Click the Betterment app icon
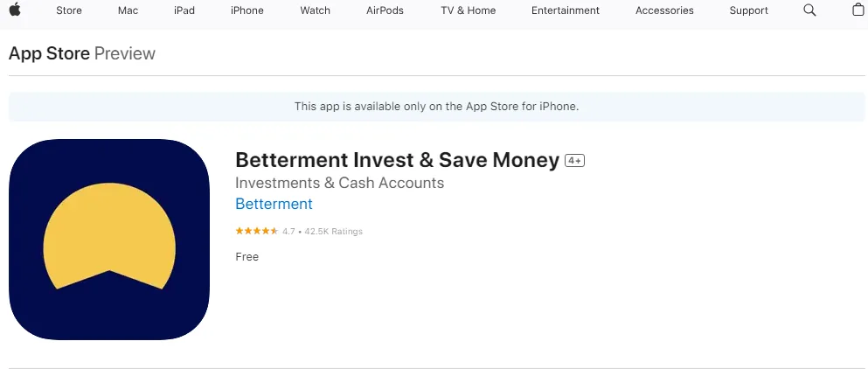This screenshot has height=369, width=868. pyautogui.click(x=109, y=240)
